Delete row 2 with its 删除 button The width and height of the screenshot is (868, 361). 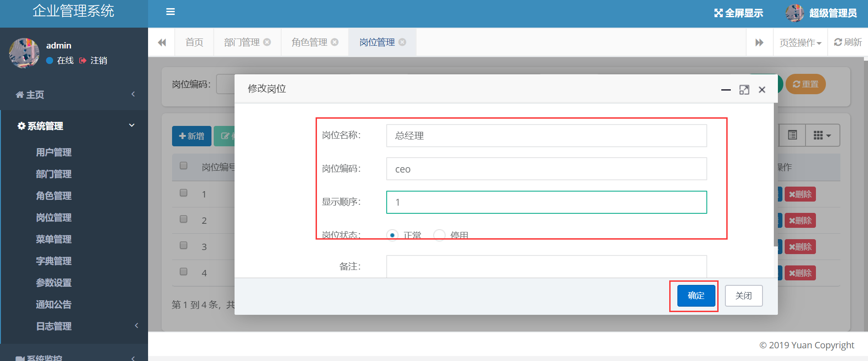point(800,221)
